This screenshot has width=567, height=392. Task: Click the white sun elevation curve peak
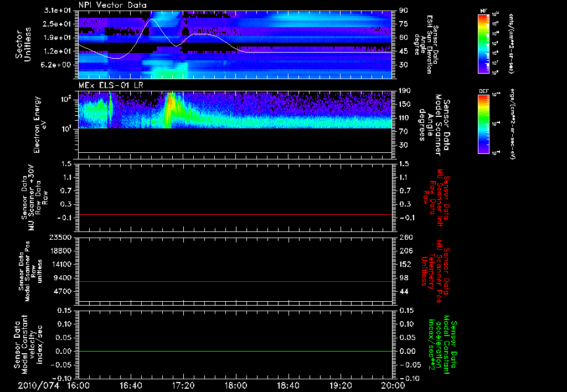coord(152,19)
